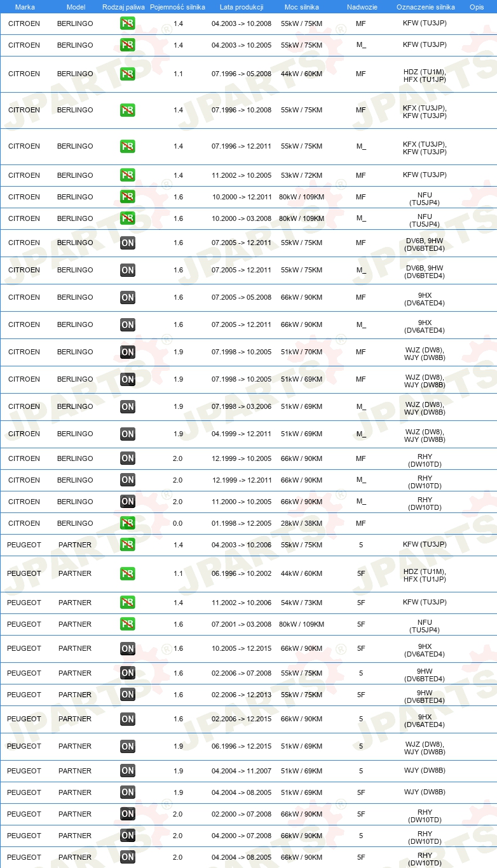This screenshot has width=497, height=868.
Task: Click the date range 04.2003 -> 10.2006
Action: [242, 545]
